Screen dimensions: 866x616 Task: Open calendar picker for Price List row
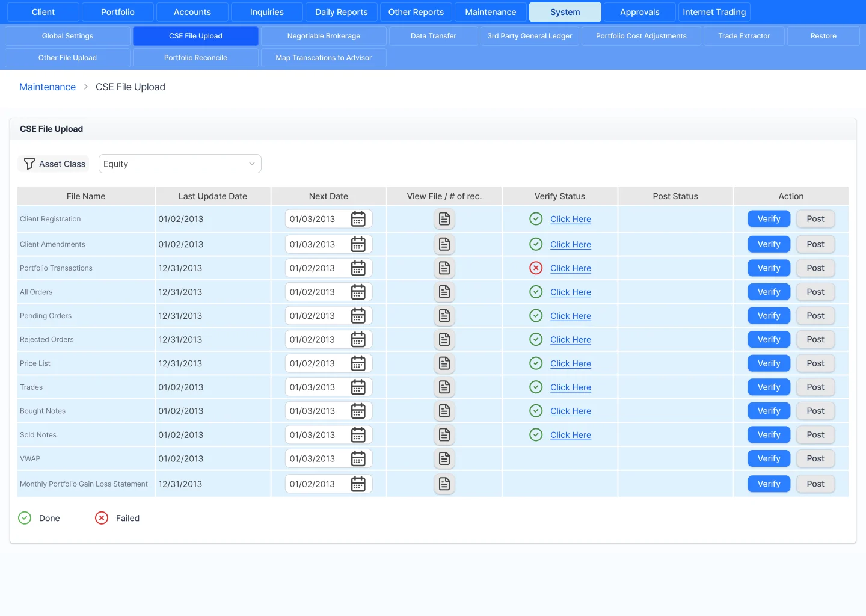[x=358, y=363]
